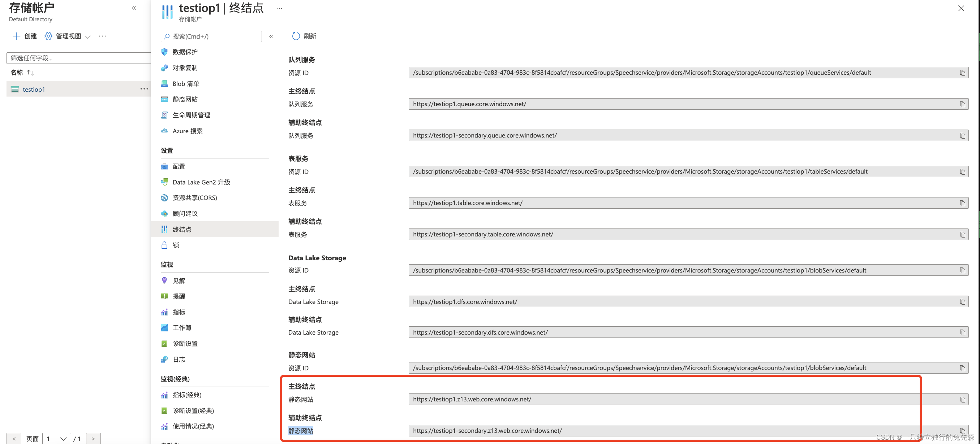980x444 pixels.
Task: Open 资源共享(CORS) settings
Action: [x=194, y=198]
